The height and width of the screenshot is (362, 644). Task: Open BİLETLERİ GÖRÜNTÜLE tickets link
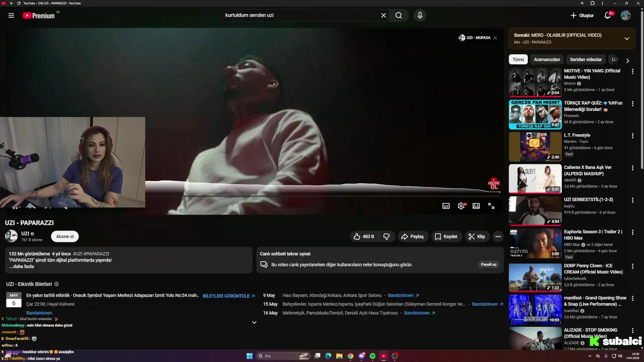point(228,296)
